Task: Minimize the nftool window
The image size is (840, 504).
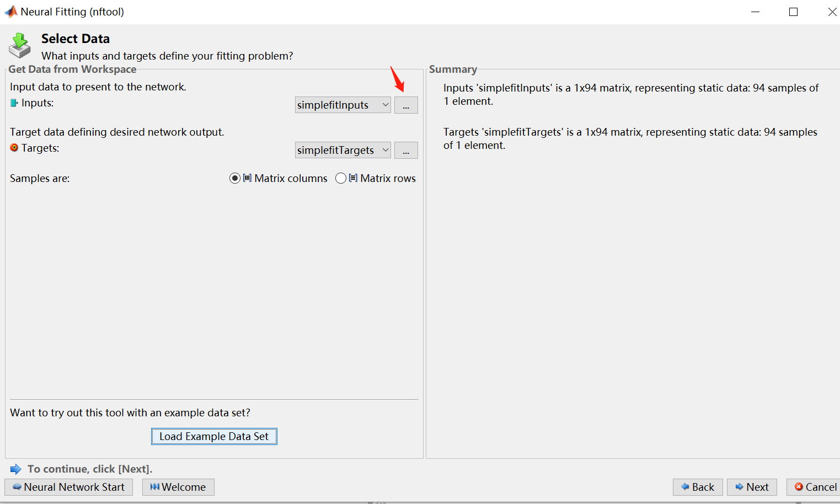Action: tap(756, 12)
